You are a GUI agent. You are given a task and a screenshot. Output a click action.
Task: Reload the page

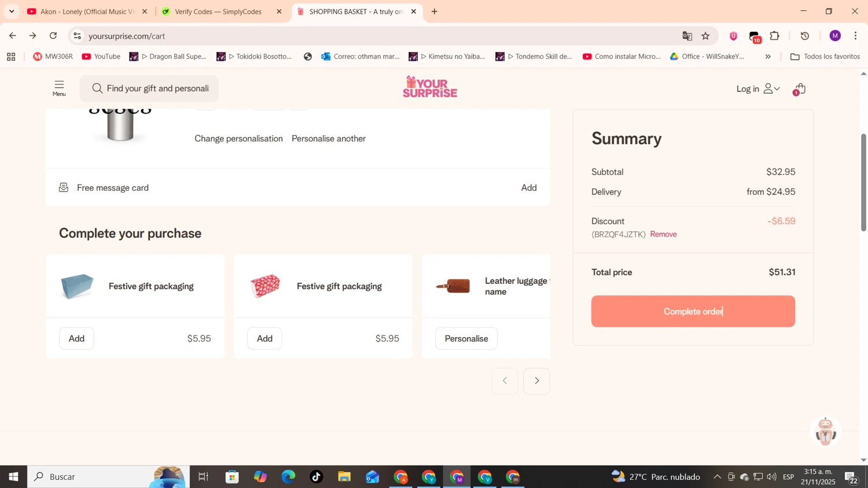[x=53, y=36]
